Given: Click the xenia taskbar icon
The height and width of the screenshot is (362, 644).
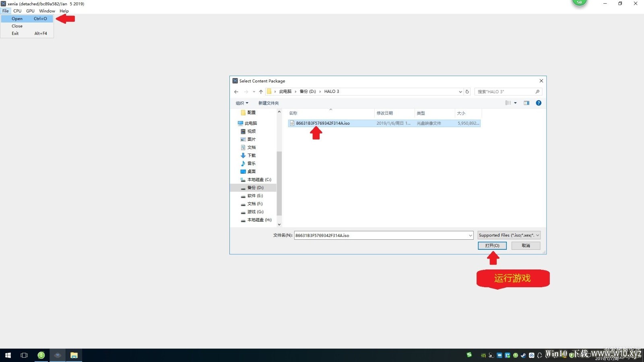Looking at the screenshot, I should tap(58, 355).
